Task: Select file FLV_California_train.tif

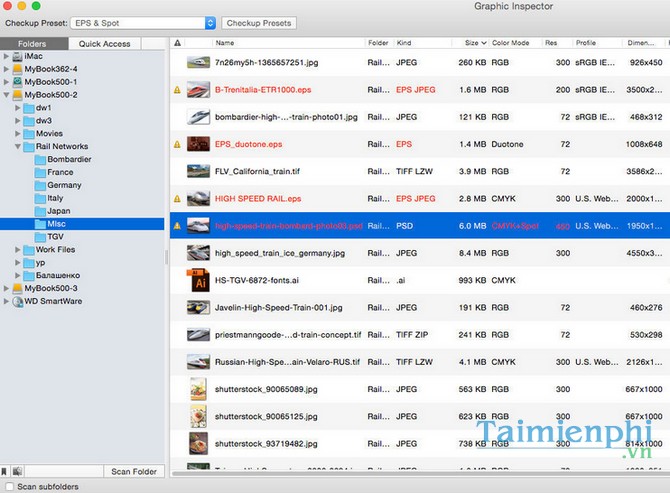Action: (x=257, y=172)
